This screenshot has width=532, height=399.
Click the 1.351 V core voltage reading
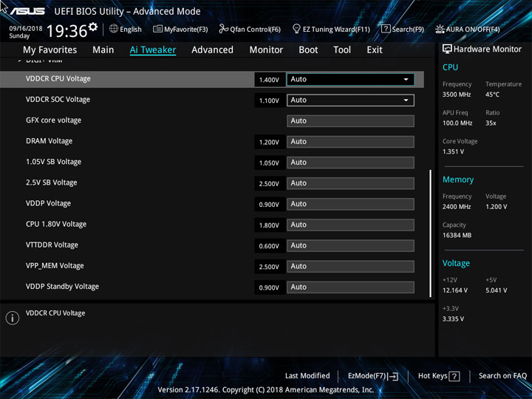click(x=453, y=151)
